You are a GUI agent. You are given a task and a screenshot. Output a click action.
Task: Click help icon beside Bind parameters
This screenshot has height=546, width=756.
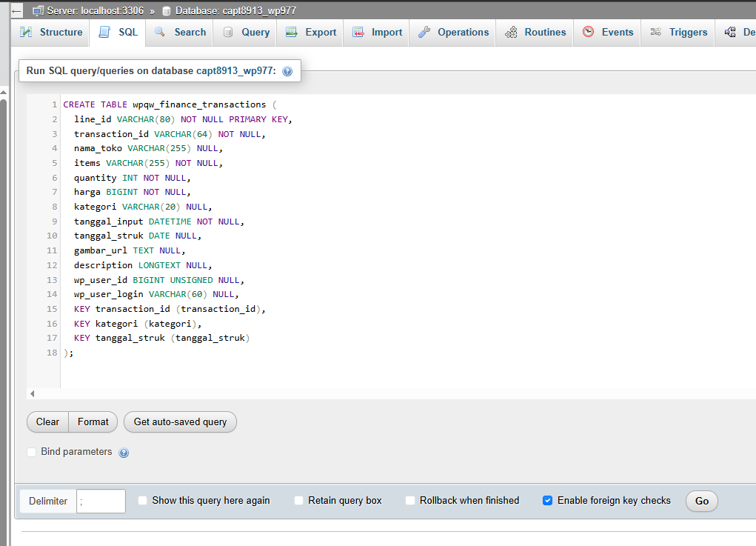pyautogui.click(x=123, y=452)
